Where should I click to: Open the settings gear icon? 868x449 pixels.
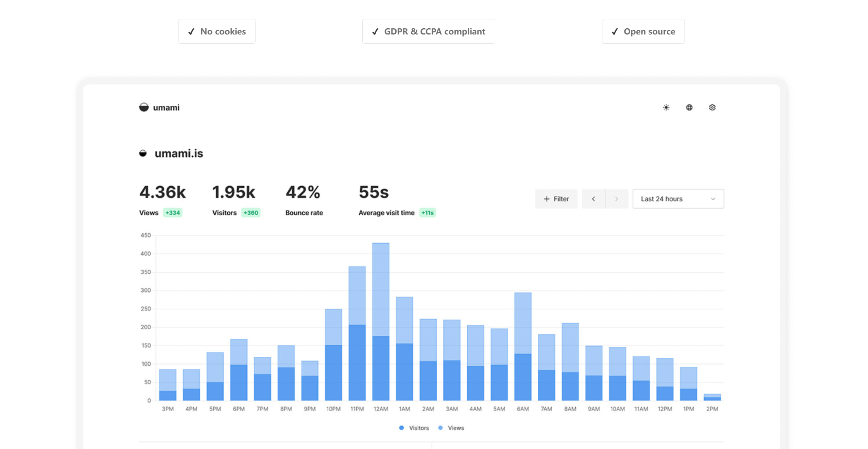[x=712, y=107]
